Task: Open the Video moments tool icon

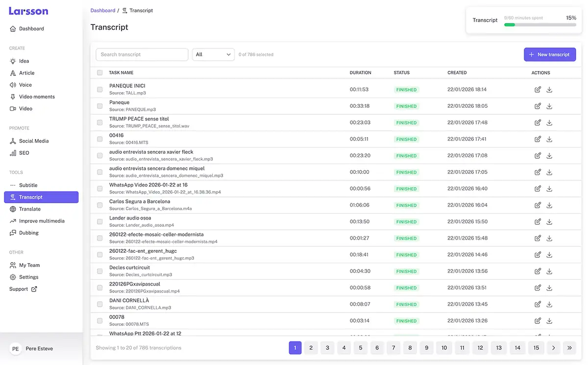Action: click(13, 97)
